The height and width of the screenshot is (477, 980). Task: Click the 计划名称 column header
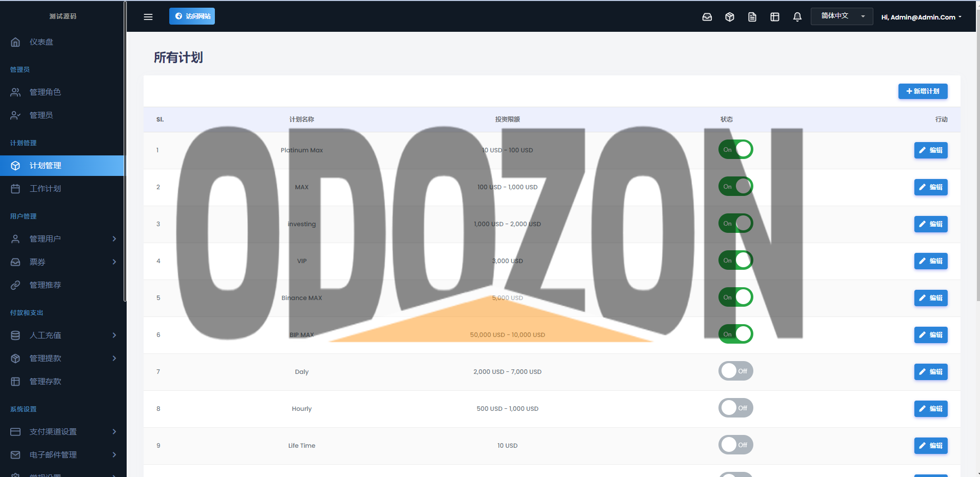[302, 120]
